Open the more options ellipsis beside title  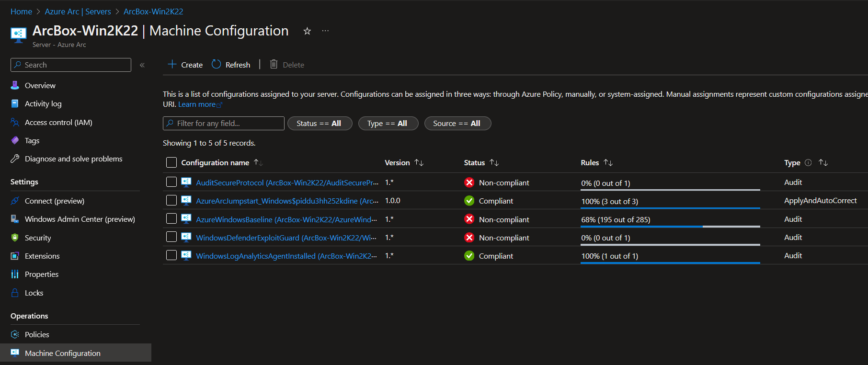(325, 31)
